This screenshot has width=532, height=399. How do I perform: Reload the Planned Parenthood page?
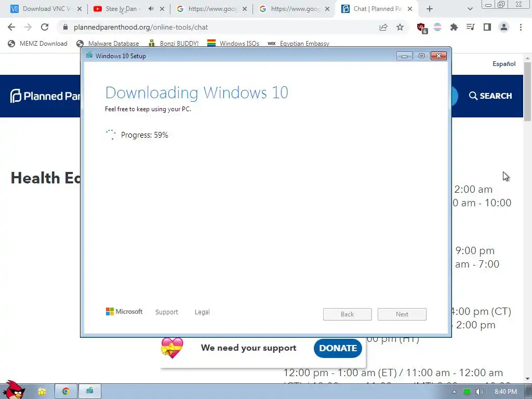45,27
